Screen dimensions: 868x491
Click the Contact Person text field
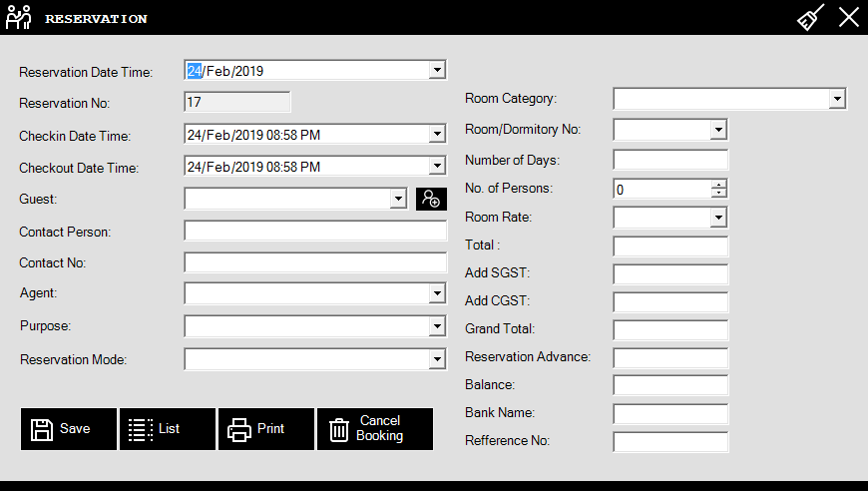click(315, 232)
